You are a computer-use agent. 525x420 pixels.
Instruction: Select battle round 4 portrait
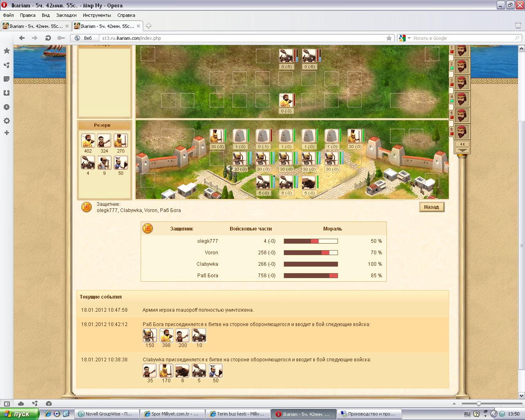(x=461, y=99)
